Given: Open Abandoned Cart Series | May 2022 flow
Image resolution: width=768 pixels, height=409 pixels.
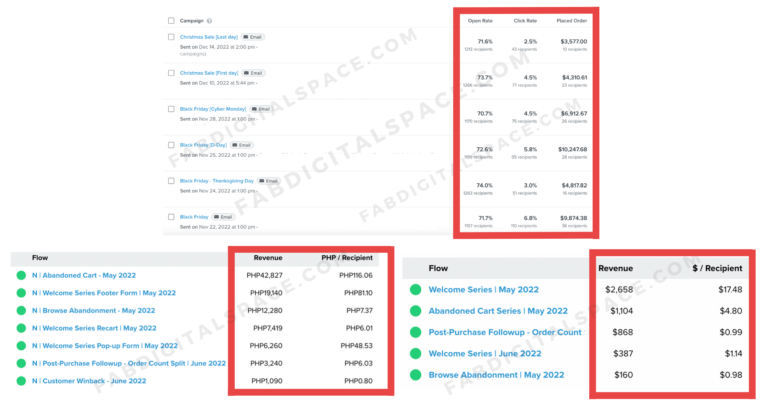Looking at the screenshot, I should pyautogui.click(x=497, y=311).
